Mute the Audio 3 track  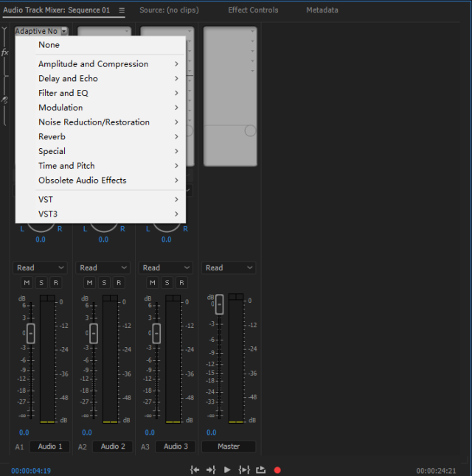click(153, 283)
